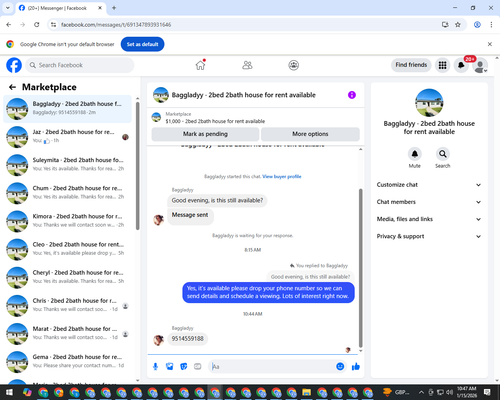Image resolution: width=500 pixels, height=400 pixels.
Task: Click the Marketplace listing row $1,000
Action: (x=256, y=118)
